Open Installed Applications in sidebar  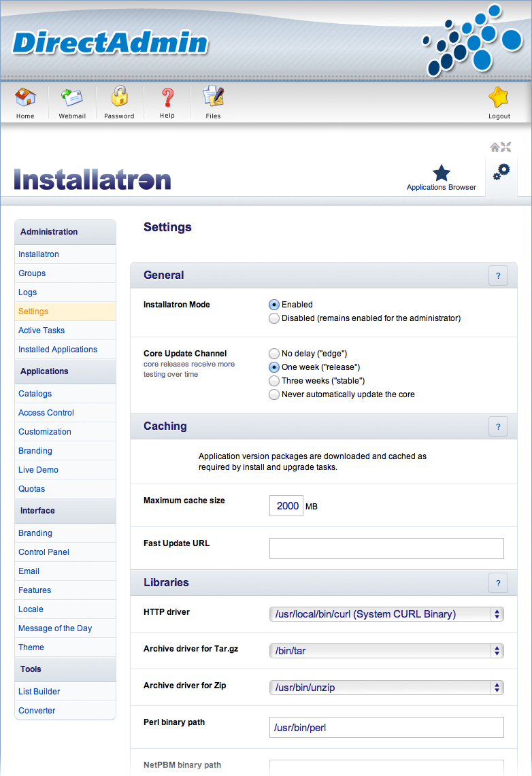pos(65,350)
